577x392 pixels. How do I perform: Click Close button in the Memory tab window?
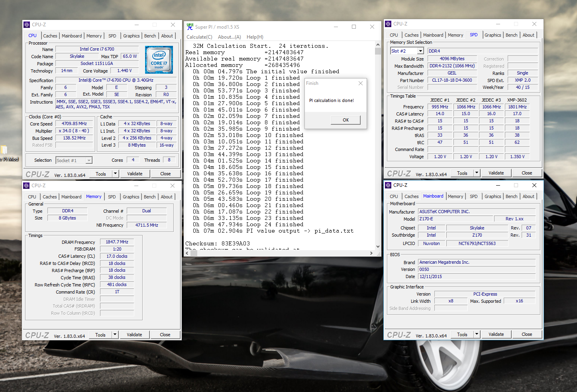pyautogui.click(x=165, y=335)
